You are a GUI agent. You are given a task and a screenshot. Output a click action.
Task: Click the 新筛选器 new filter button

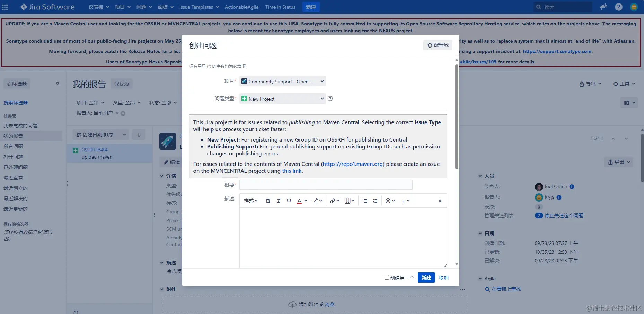click(17, 84)
